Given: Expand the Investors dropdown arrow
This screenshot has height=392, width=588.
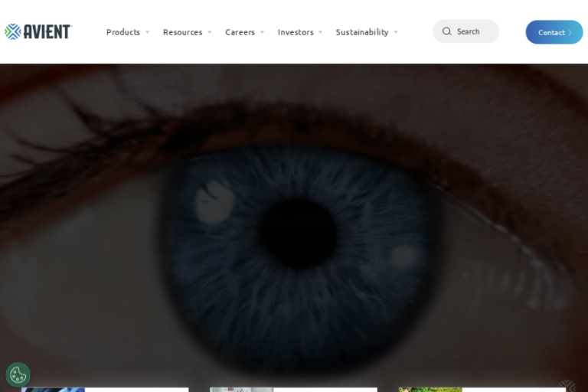Looking at the screenshot, I should point(320,32).
